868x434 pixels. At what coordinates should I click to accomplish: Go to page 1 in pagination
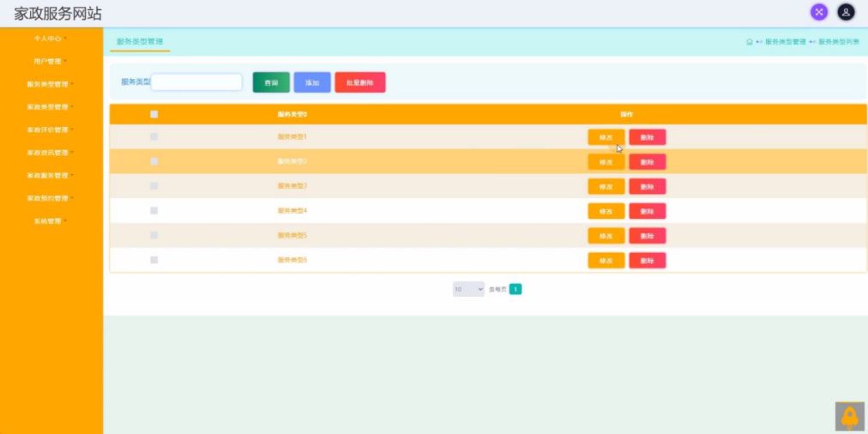515,289
